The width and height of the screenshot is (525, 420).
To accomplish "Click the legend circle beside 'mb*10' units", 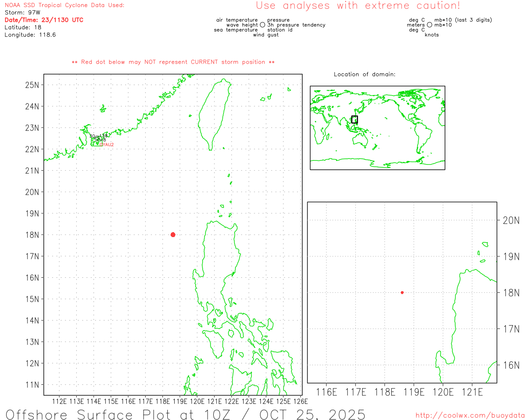I will [429, 25].
